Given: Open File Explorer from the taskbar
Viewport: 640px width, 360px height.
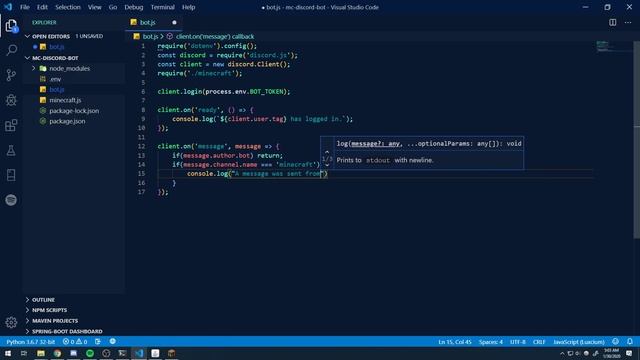Looking at the screenshot, I should pos(41,353).
